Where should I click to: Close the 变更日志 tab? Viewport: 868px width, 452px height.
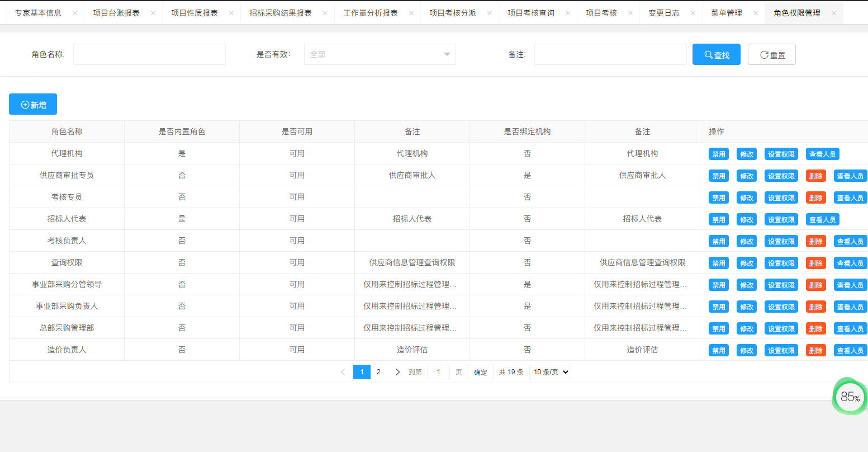(x=692, y=12)
